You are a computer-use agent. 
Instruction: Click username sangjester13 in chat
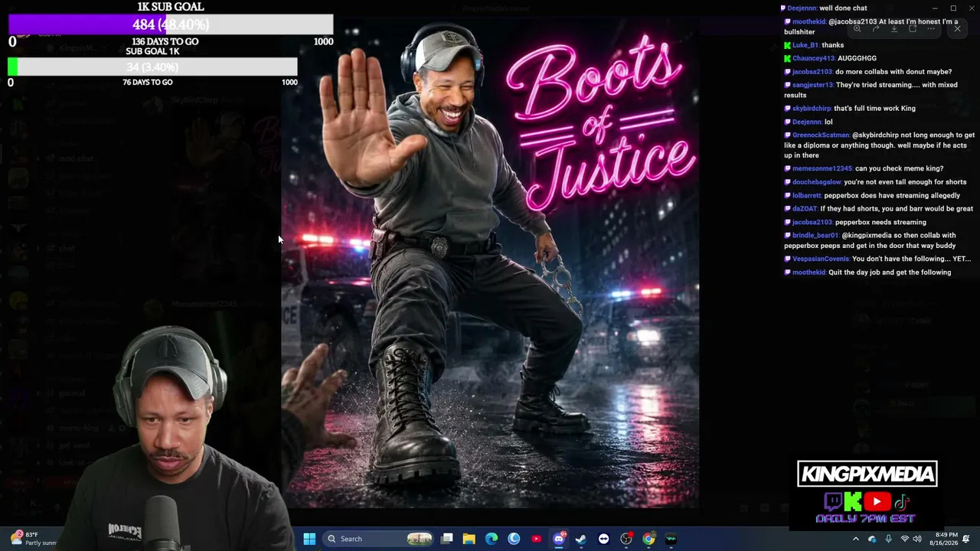(812, 85)
